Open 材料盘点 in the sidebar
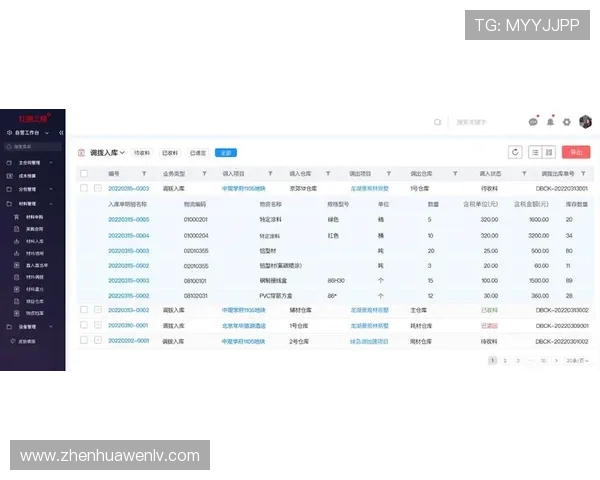Image resolution: width=600 pixels, height=480 pixels. click(34, 289)
